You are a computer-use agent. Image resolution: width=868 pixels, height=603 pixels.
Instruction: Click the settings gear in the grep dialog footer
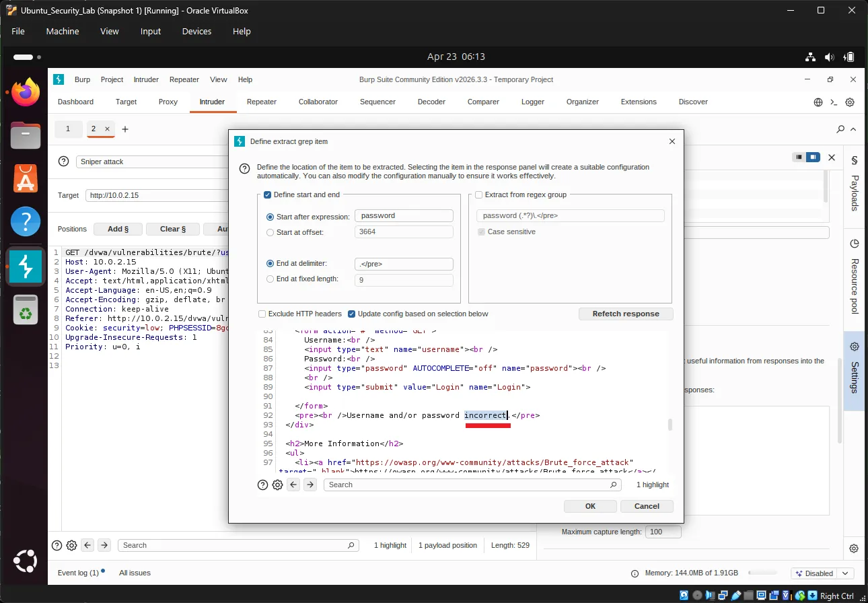coord(277,485)
